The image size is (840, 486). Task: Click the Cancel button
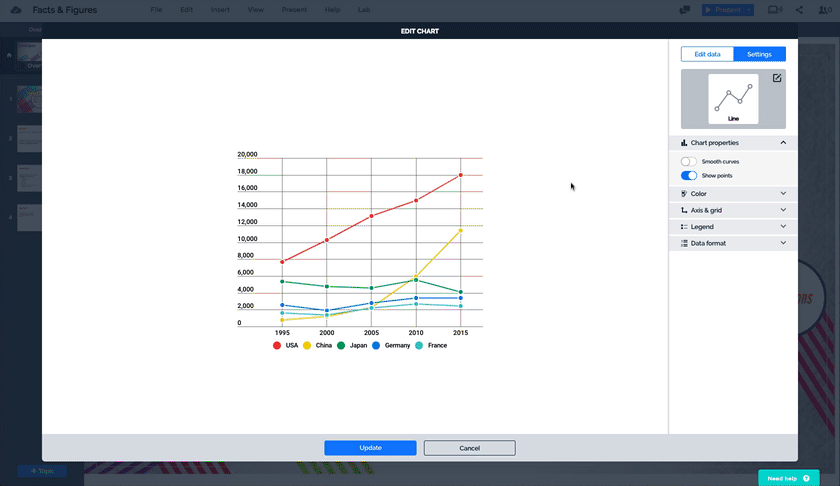[x=469, y=448]
